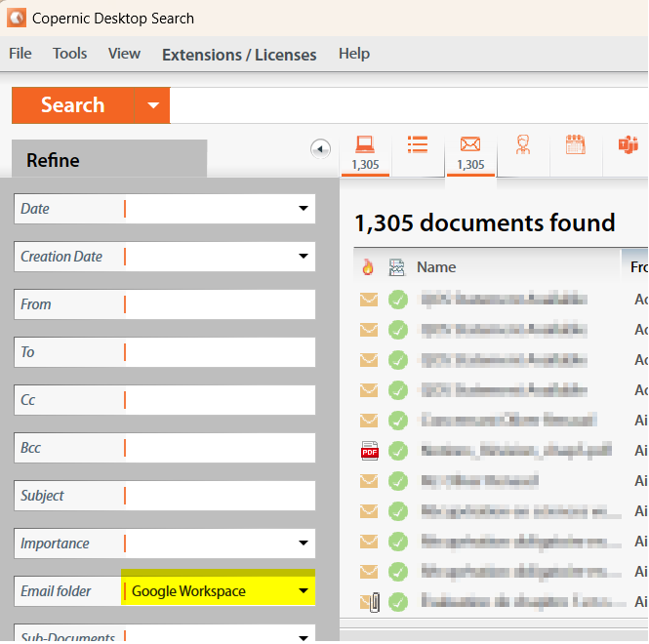This screenshot has height=644, width=649.
Task: Click the orange Search button
Action: [72, 105]
